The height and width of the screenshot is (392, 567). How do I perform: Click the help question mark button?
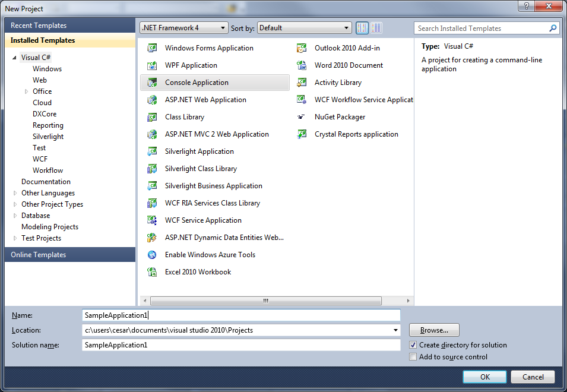pos(527,6)
